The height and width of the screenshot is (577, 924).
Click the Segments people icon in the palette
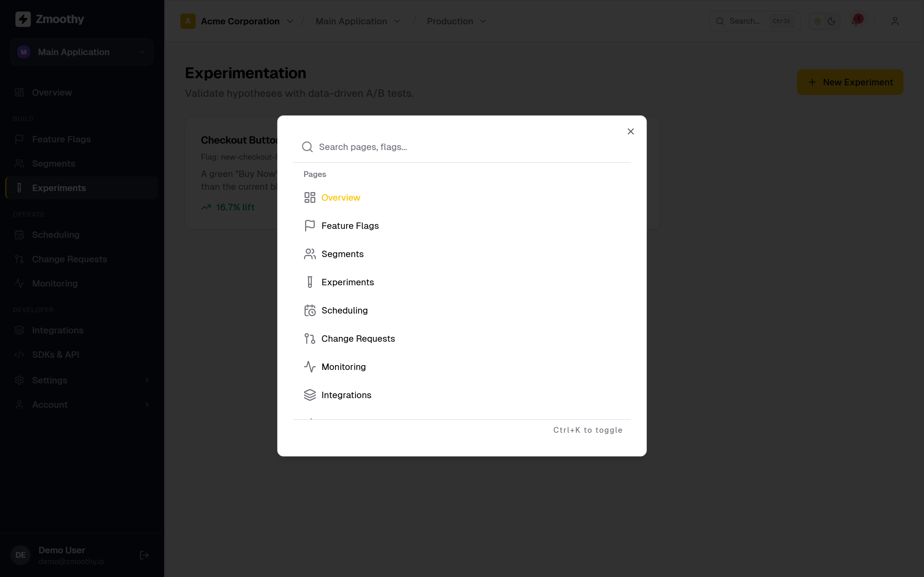[x=310, y=254]
